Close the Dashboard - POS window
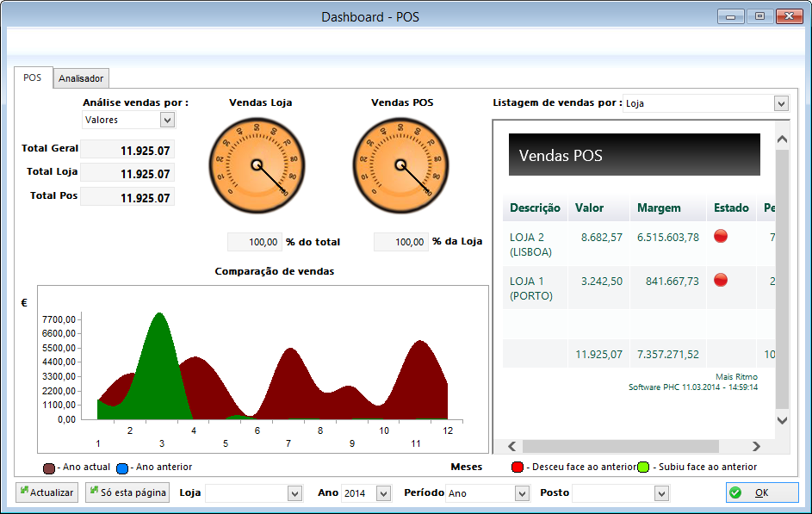The width and height of the screenshot is (812, 514). pyautogui.click(x=790, y=16)
